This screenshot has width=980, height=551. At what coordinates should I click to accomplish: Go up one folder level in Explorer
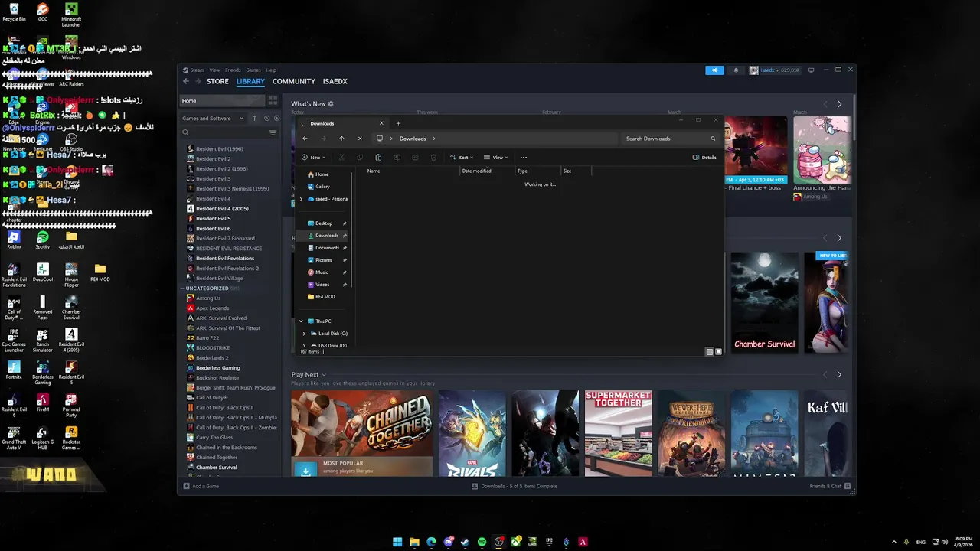[x=341, y=139]
